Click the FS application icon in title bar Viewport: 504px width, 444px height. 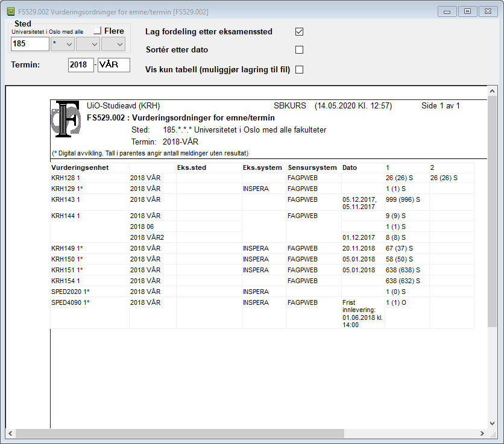[11, 12]
